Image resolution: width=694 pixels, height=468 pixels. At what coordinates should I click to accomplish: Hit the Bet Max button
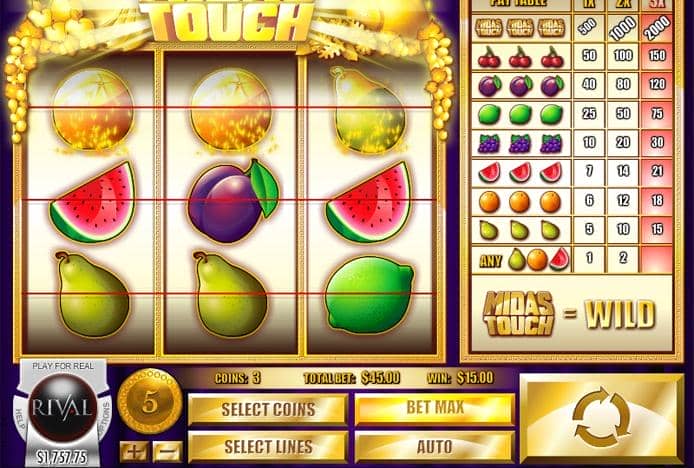pos(435,408)
